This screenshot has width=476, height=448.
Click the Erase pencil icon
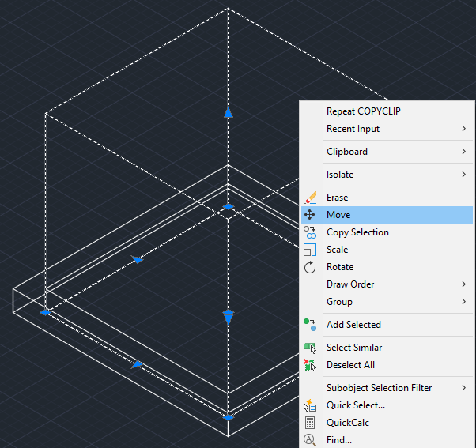(310, 198)
